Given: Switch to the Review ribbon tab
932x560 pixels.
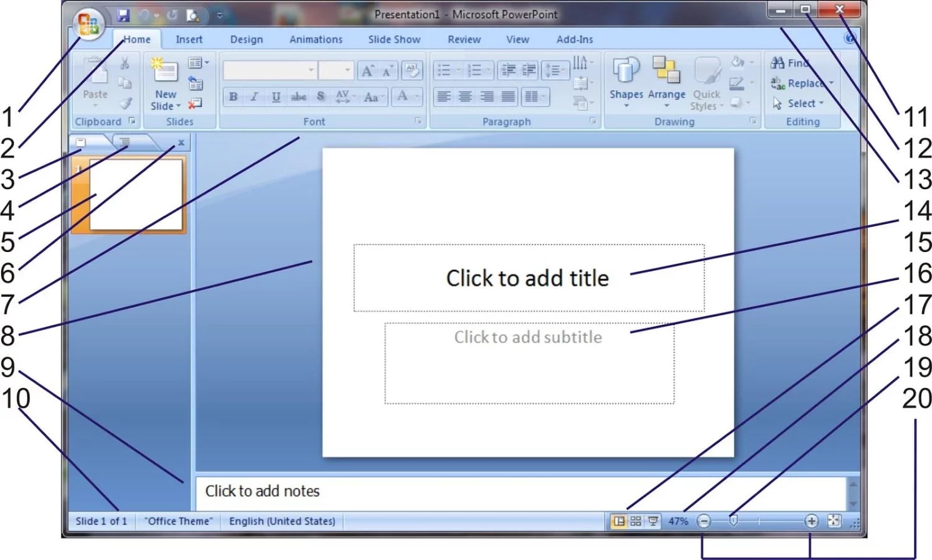Looking at the screenshot, I should tap(464, 39).
